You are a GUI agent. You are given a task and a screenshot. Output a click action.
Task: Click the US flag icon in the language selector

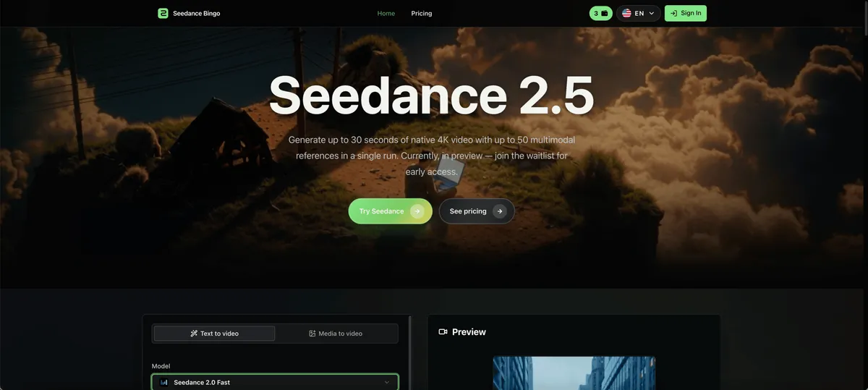tap(626, 13)
